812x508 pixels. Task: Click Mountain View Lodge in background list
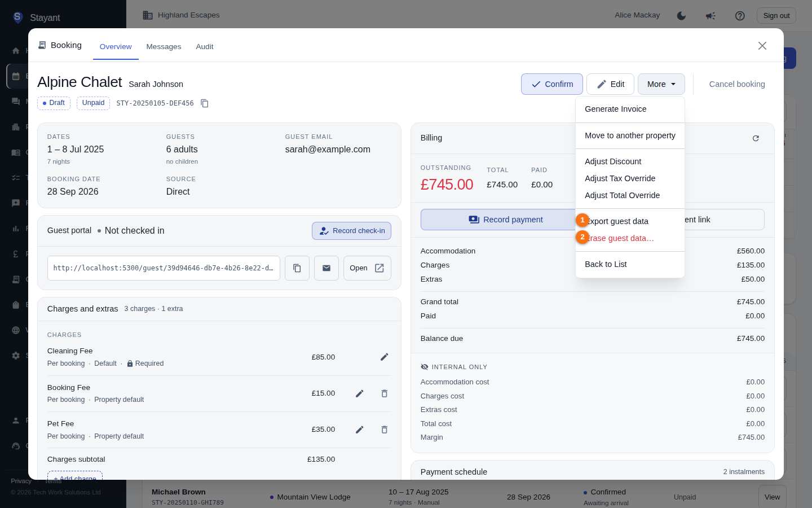314,497
